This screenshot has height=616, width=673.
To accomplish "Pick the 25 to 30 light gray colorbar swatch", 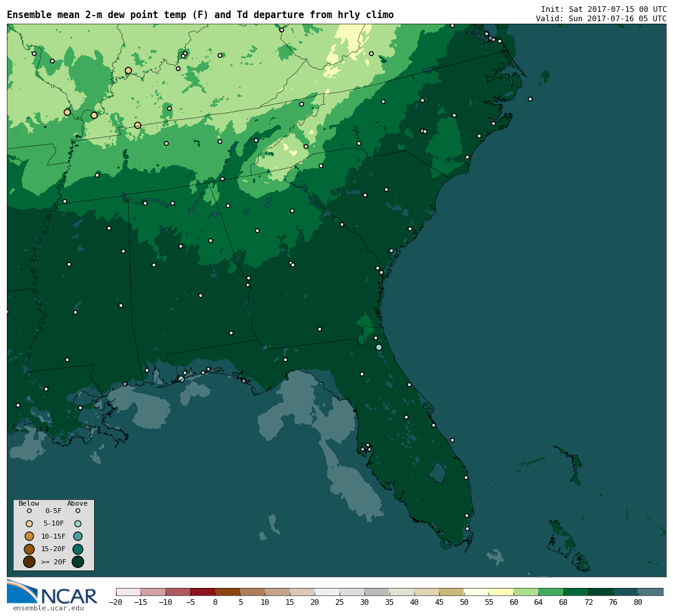I will click(352, 592).
